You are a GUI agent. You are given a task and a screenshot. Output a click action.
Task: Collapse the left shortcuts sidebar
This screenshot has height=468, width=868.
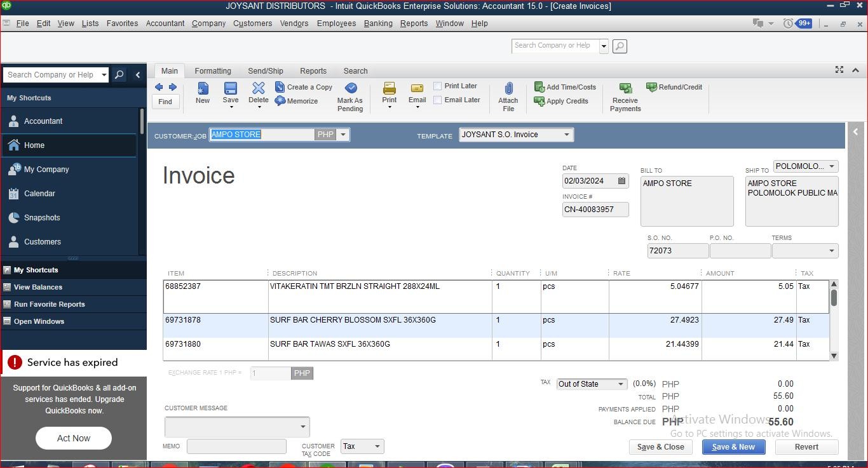click(x=138, y=75)
